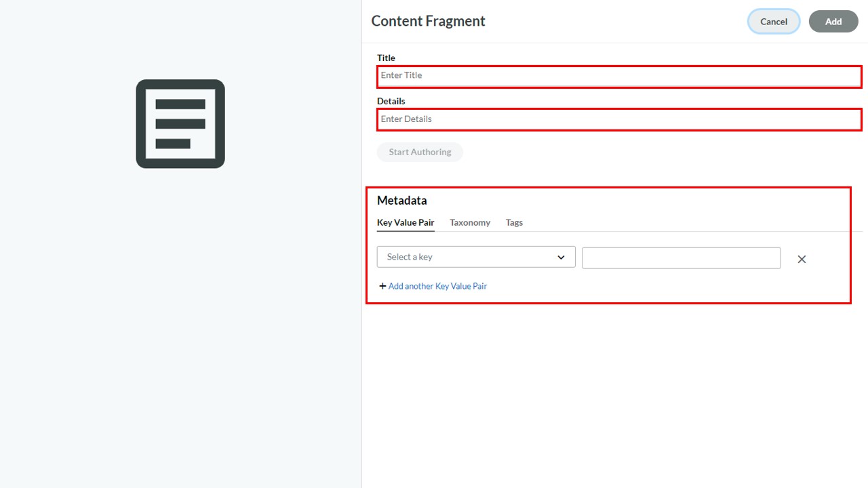
Task: Click empty area of left preview pane
Action: [x=180, y=325]
